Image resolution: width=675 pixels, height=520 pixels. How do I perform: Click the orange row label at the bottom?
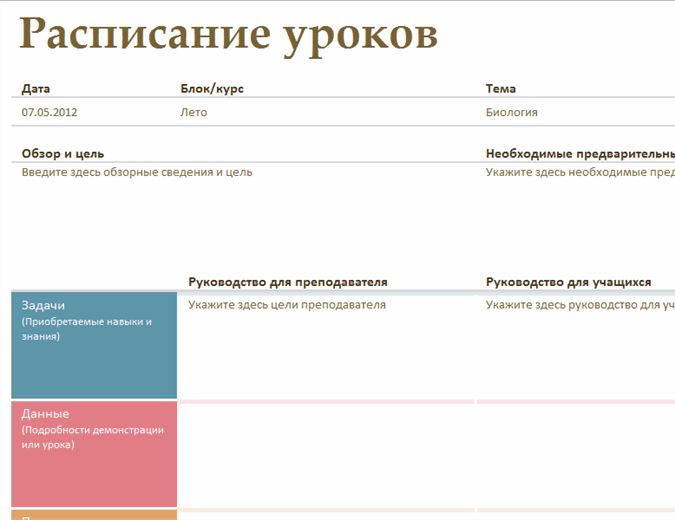coord(94,514)
